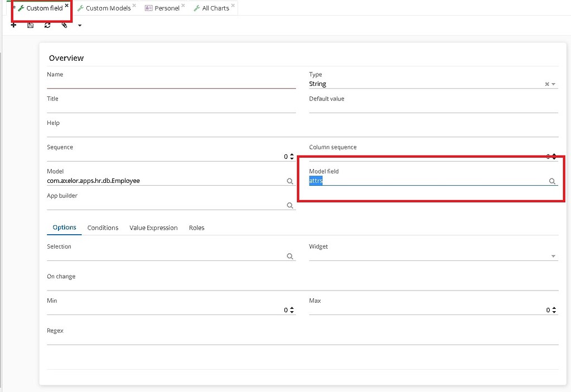571x392 pixels.
Task: Select the Conditions tab
Action: [x=103, y=228]
